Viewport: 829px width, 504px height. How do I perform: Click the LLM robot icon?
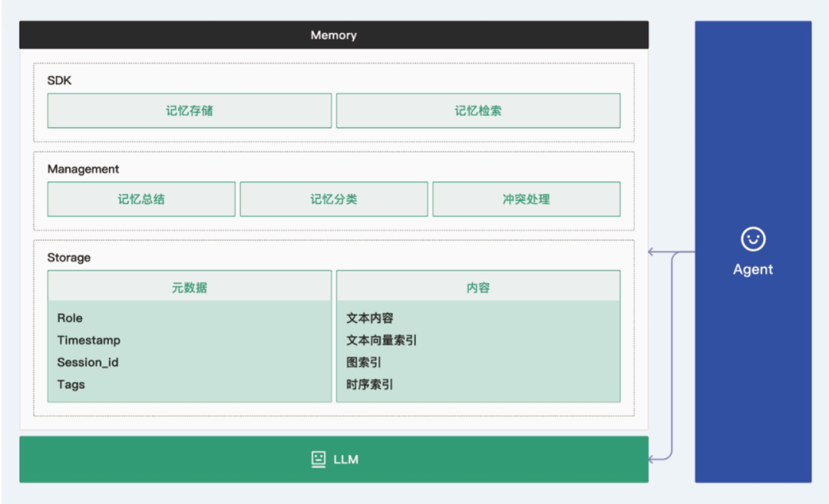coord(319,459)
